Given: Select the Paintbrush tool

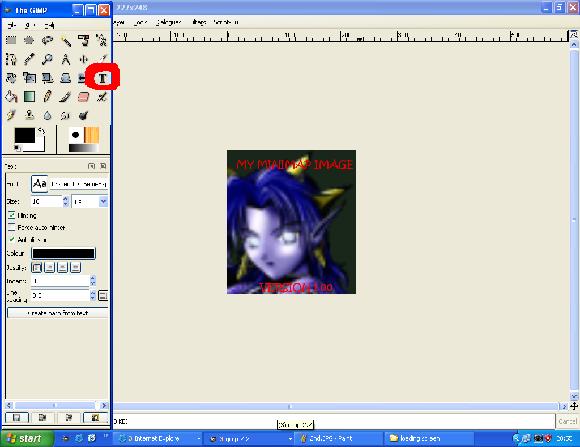Looking at the screenshot, I should click(x=65, y=97).
